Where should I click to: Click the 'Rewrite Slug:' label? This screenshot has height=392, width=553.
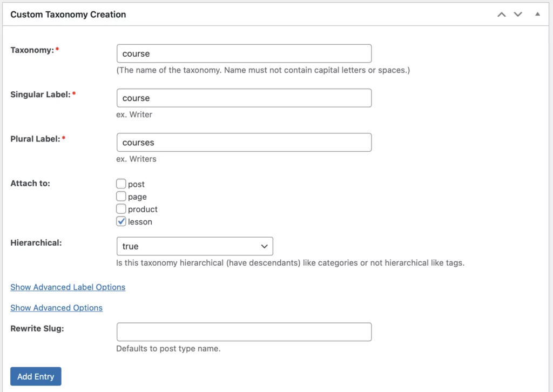point(37,328)
